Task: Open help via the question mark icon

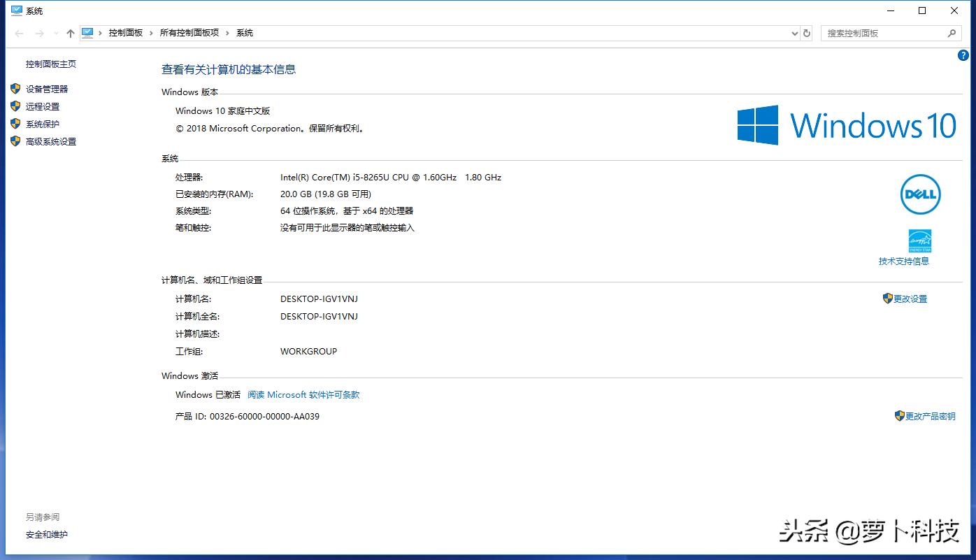Action: [963, 55]
